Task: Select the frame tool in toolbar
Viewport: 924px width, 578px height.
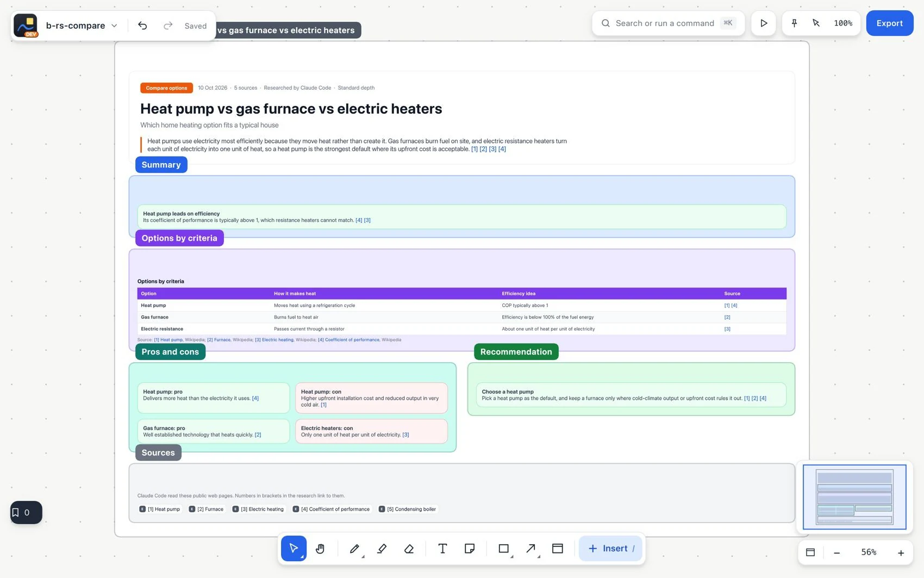Action: (x=558, y=548)
